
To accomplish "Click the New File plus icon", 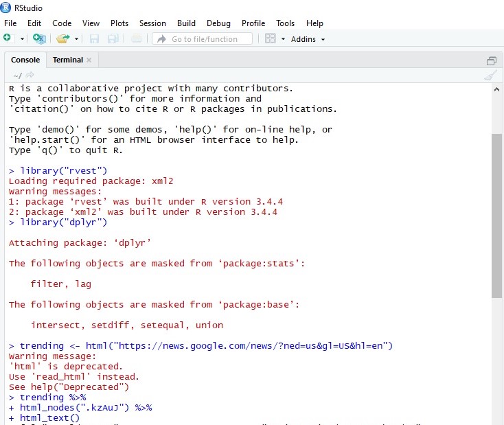I will pyautogui.click(x=8, y=38).
